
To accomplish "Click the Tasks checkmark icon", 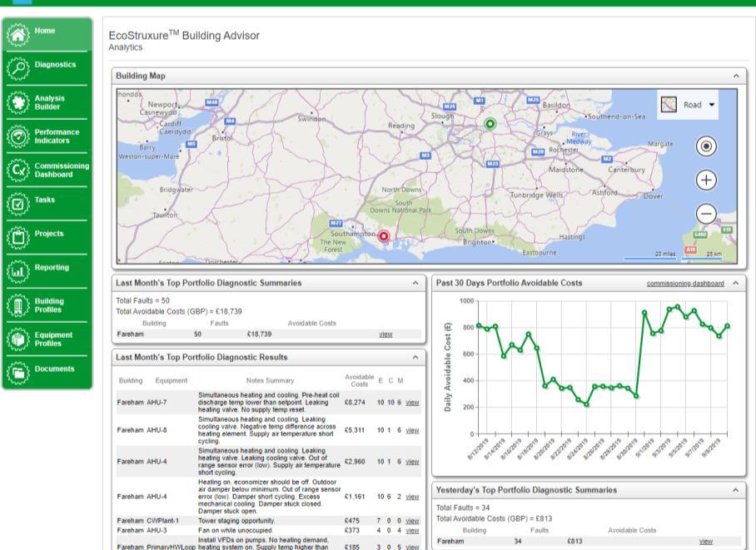I will click(17, 204).
